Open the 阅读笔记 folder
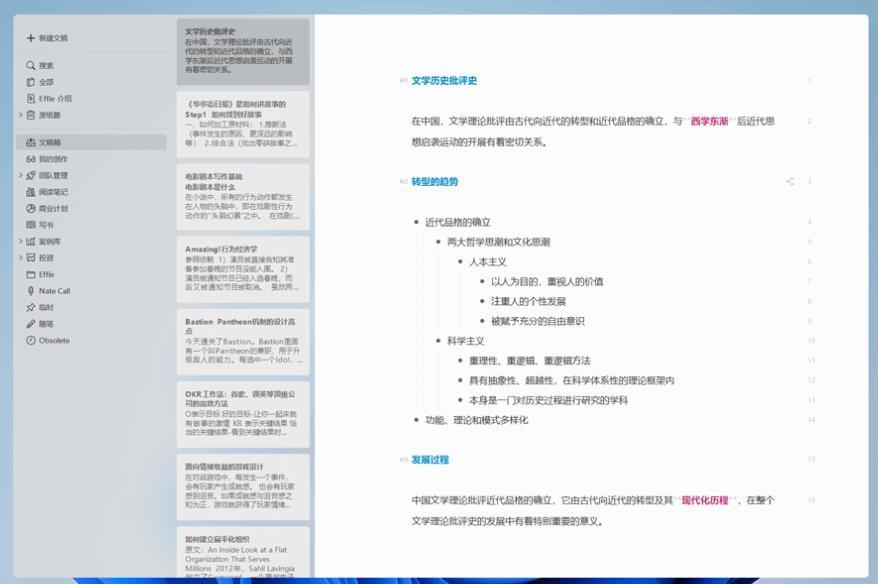This screenshot has height=584, width=878. (46, 192)
